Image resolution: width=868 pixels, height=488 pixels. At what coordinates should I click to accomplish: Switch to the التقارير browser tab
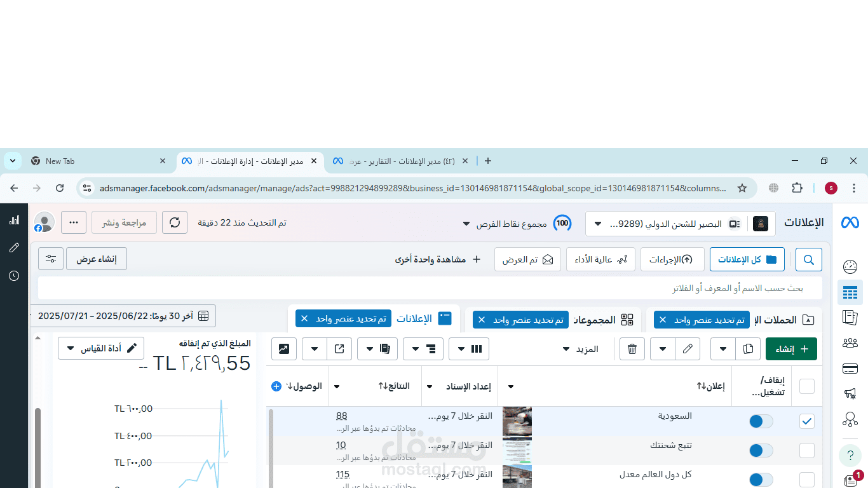coord(400,161)
